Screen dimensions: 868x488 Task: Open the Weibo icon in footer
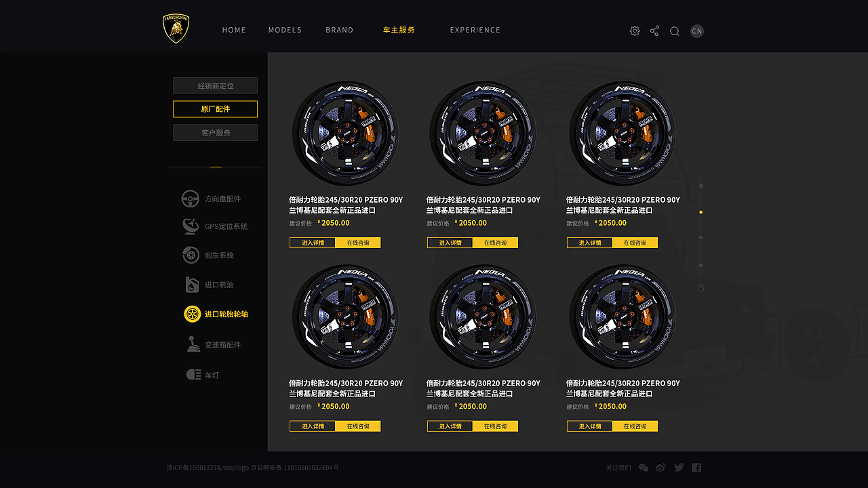(x=661, y=468)
